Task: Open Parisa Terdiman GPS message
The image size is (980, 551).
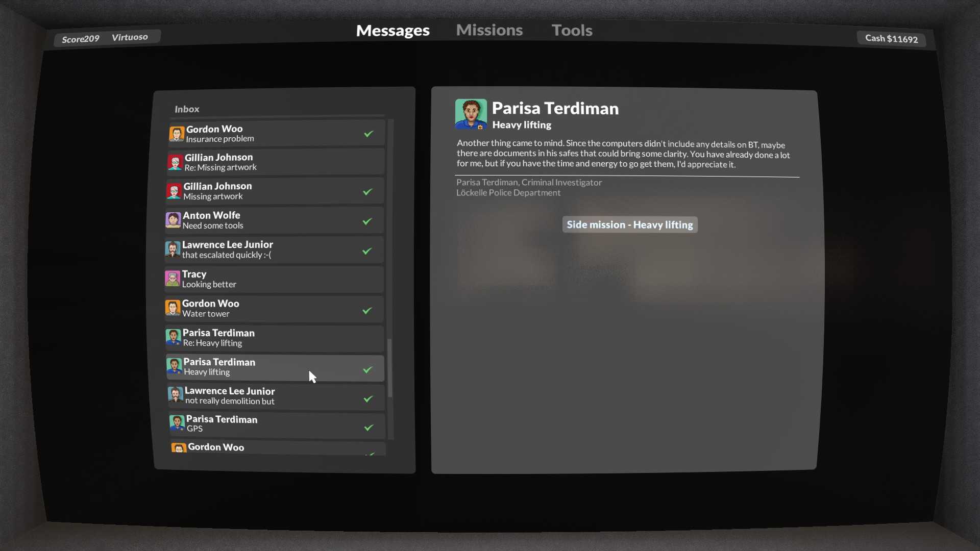Action: 275,423
